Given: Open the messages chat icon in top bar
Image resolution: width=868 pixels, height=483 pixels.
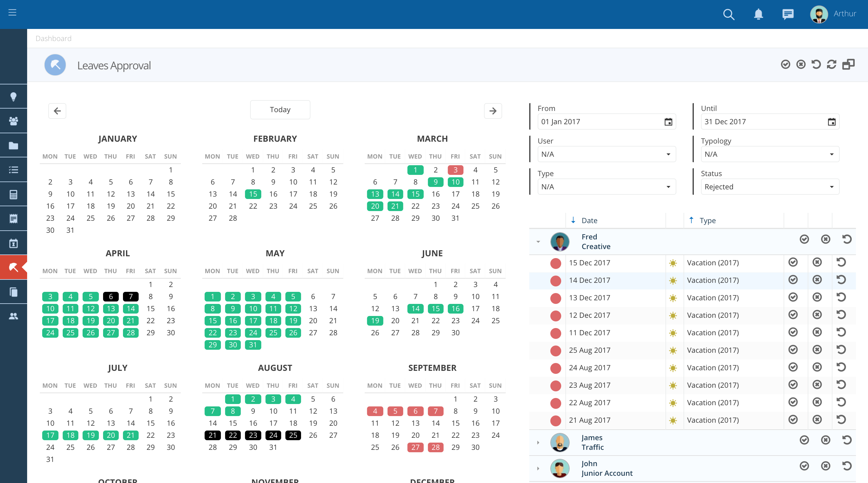Looking at the screenshot, I should [788, 14].
